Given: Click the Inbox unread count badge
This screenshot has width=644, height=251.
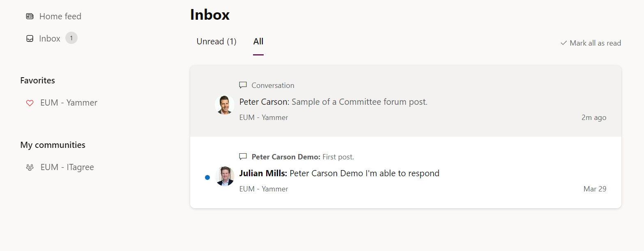Looking at the screenshot, I should pos(71,38).
